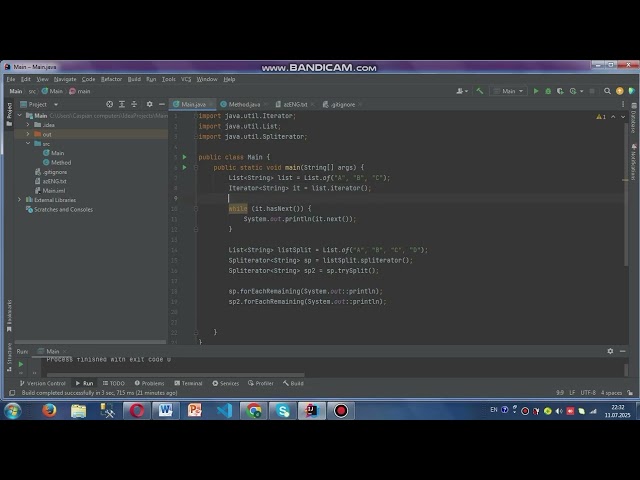Switch to the Method.java tab
The height and width of the screenshot is (480, 640).
(244, 104)
